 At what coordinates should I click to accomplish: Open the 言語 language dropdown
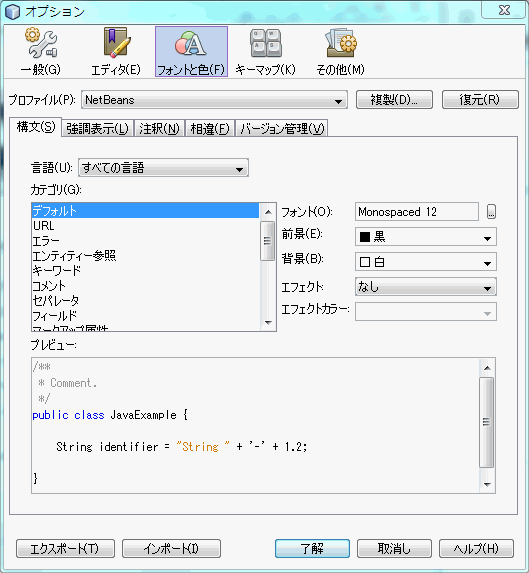pyautogui.click(x=163, y=168)
